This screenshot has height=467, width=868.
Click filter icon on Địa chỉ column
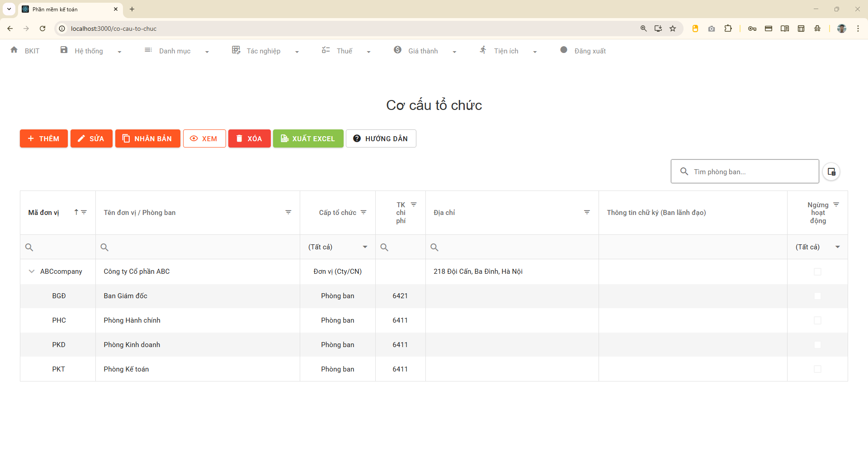[587, 212]
